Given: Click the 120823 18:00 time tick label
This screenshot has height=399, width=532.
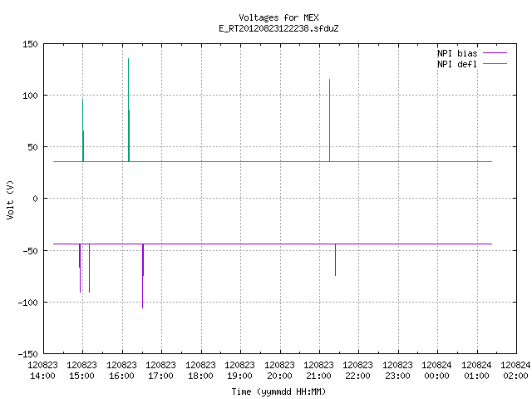Looking at the screenshot, I should point(200,371).
